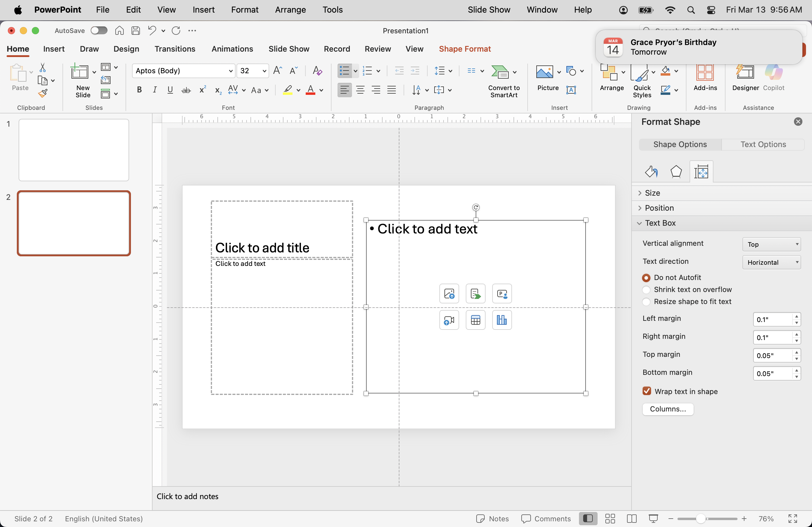812x527 pixels.
Task: Switch to Text Options tab
Action: point(763,145)
